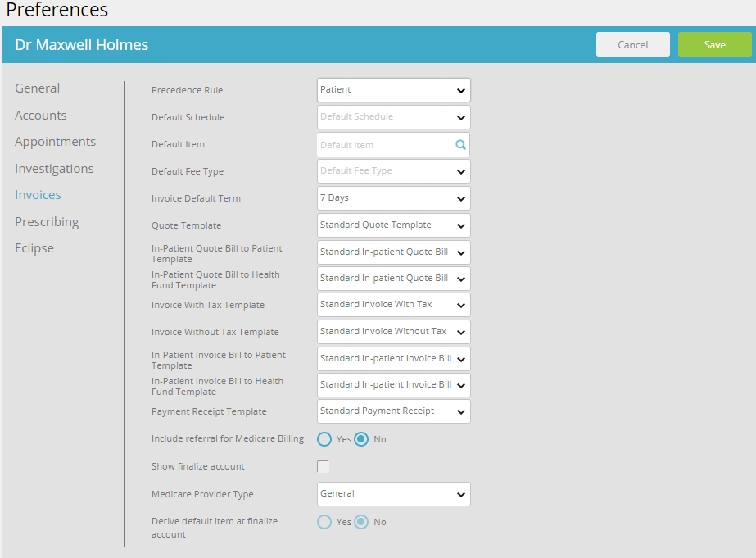Viewport: 756px width, 558px height.
Task: Tick the Show finalize account checkbox
Action: click(323, 466)
